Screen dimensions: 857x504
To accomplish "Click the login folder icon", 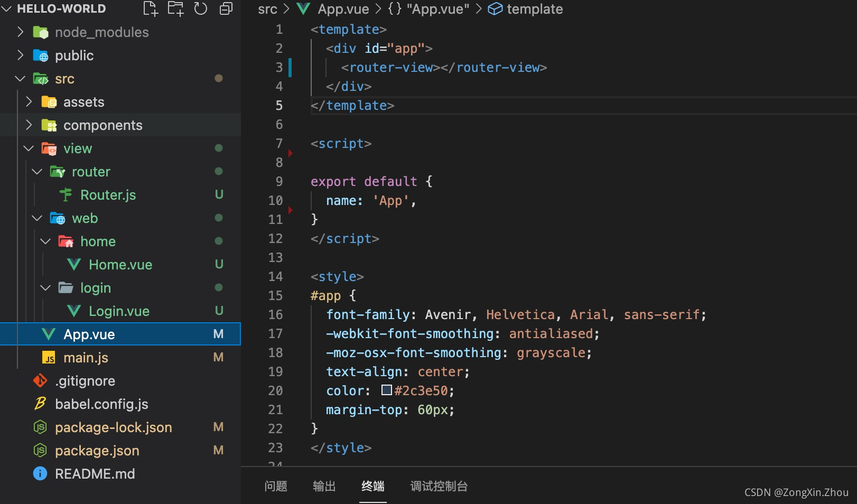I will point(66,288).
